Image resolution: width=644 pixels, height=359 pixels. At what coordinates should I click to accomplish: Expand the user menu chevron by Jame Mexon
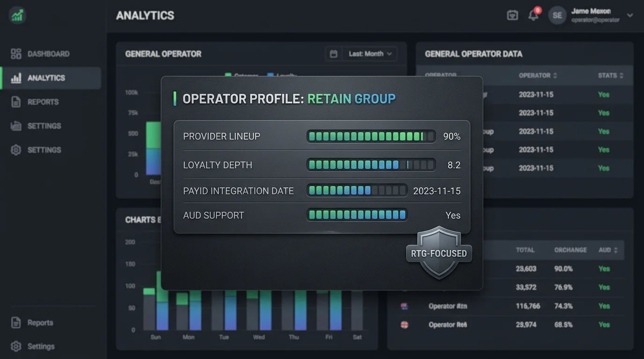point(630,15)
